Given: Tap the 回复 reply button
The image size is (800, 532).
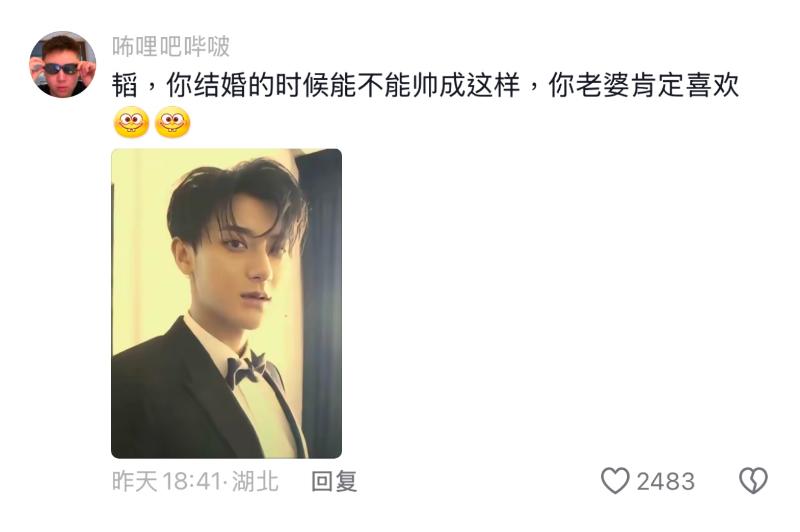Looking at the screenshot, I should point(334,481).
